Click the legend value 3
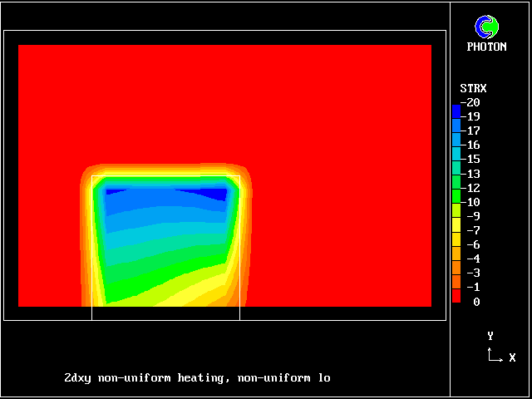The width and height of the screenshot is (532, 399). [475, 273]
